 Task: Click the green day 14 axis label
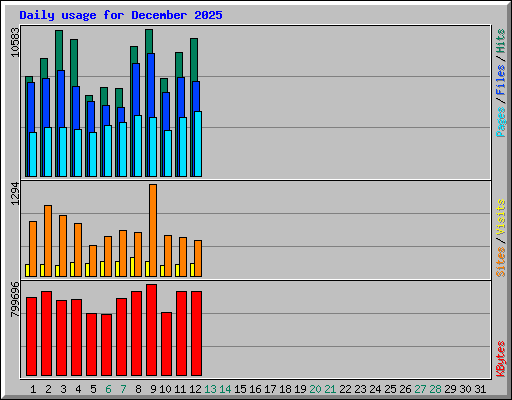coord(225,389)
